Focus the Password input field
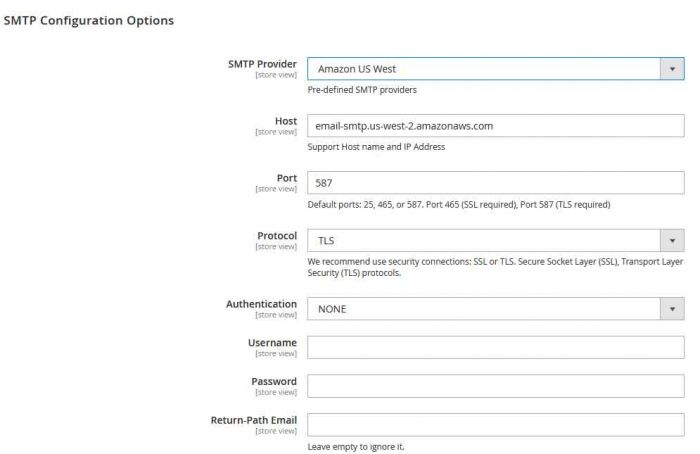 click(496, 386)
